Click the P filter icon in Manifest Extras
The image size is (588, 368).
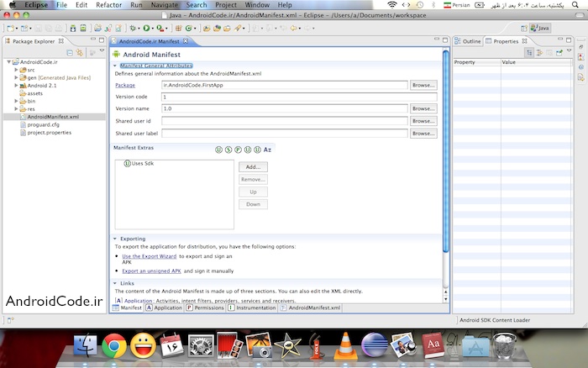pos(238,149)
